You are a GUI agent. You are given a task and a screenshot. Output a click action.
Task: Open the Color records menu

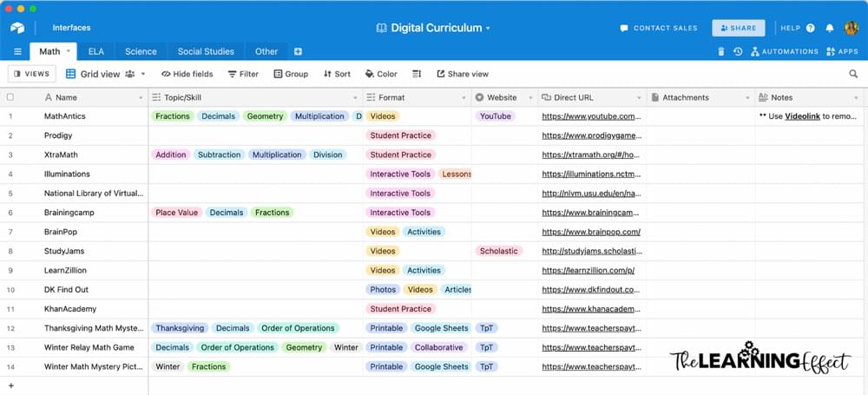pyautogui.click(x=381, y=74)
